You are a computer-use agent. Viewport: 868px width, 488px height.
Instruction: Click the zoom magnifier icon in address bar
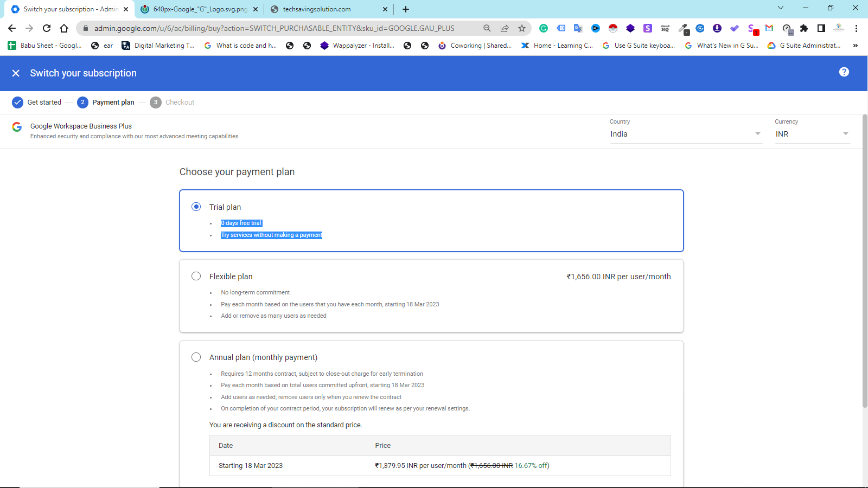[487, 28]
